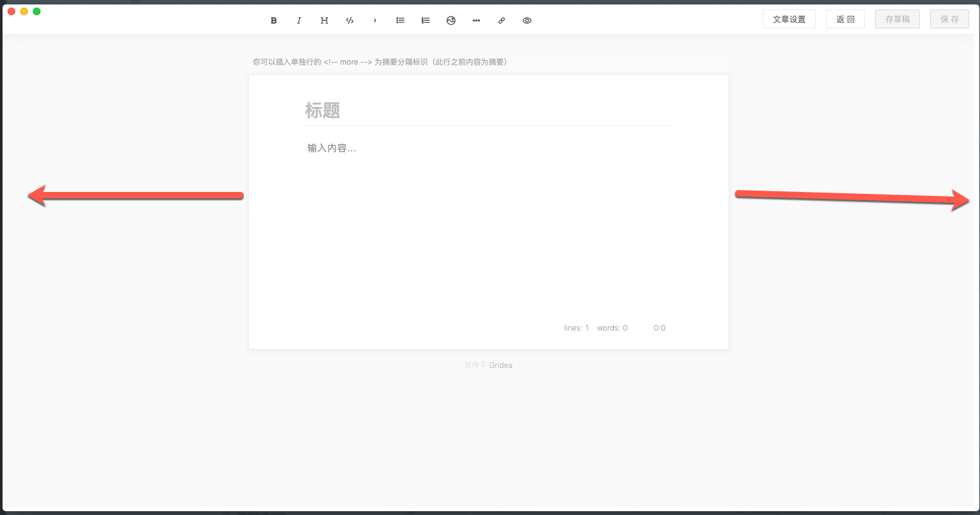Click the 返回 back button

click(845, 19)
